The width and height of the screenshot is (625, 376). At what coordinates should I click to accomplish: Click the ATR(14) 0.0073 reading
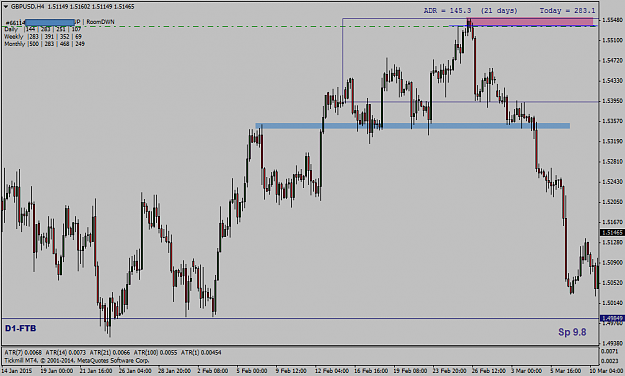[x=65, y=352]
